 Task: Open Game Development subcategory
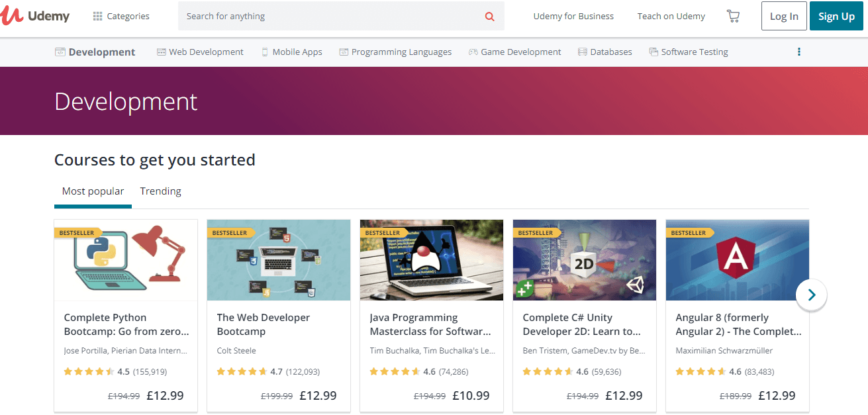click(515, 52)
